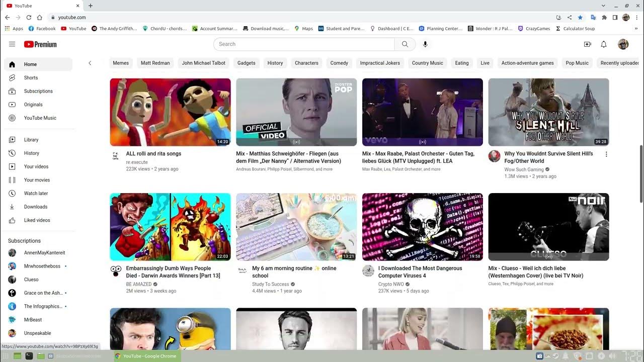
Task: Click Embarrassingly Dumb Ways People Died title
Action: tap(173, 272)
